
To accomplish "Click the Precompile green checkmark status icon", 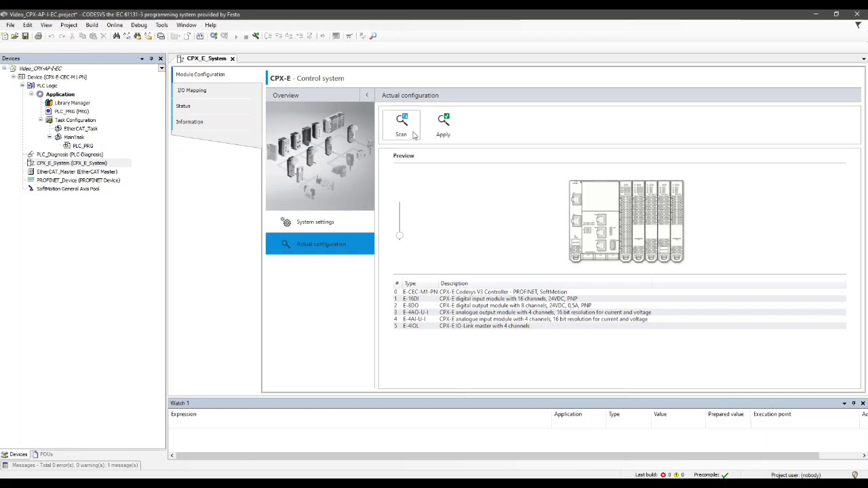I will point(725,474).
